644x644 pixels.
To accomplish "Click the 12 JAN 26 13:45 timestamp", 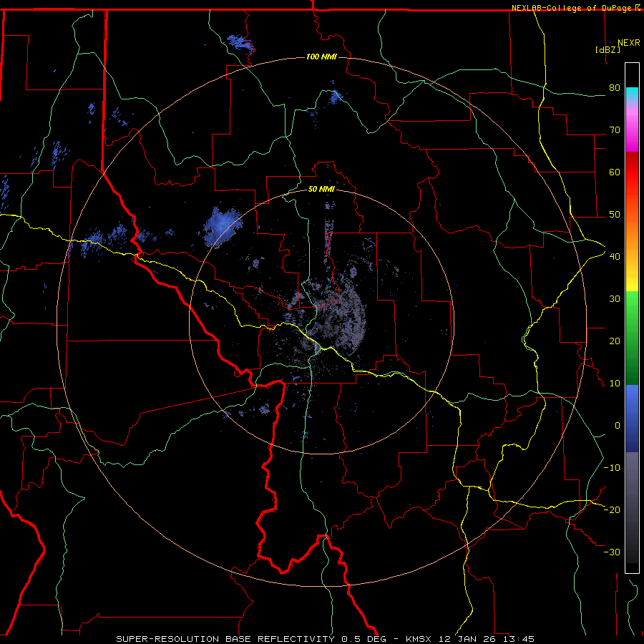I will coord(487,639).
